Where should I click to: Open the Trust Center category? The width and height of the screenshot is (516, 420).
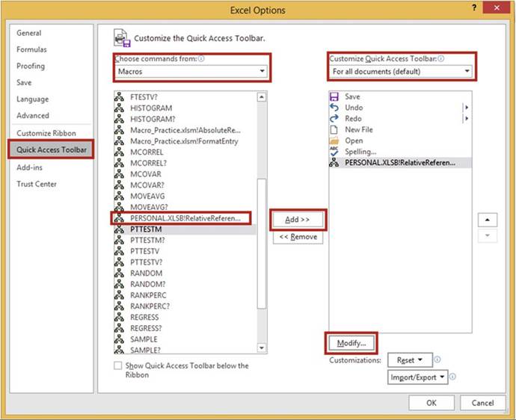(37, 184)
